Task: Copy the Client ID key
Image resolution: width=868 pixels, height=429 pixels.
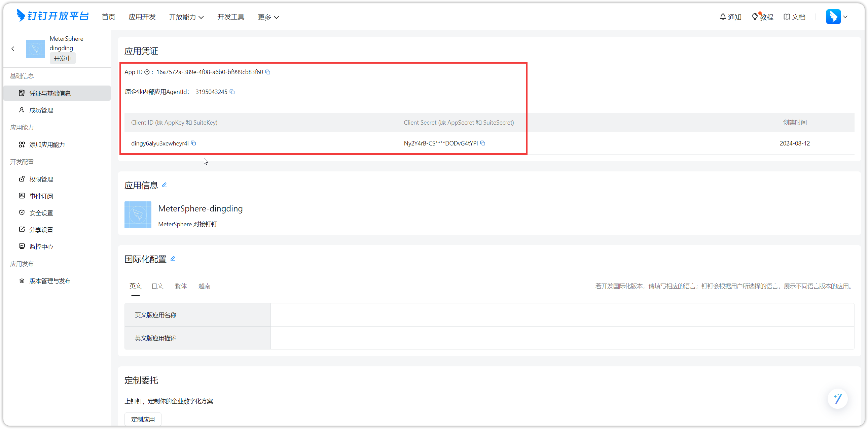Action: point(193,143)
